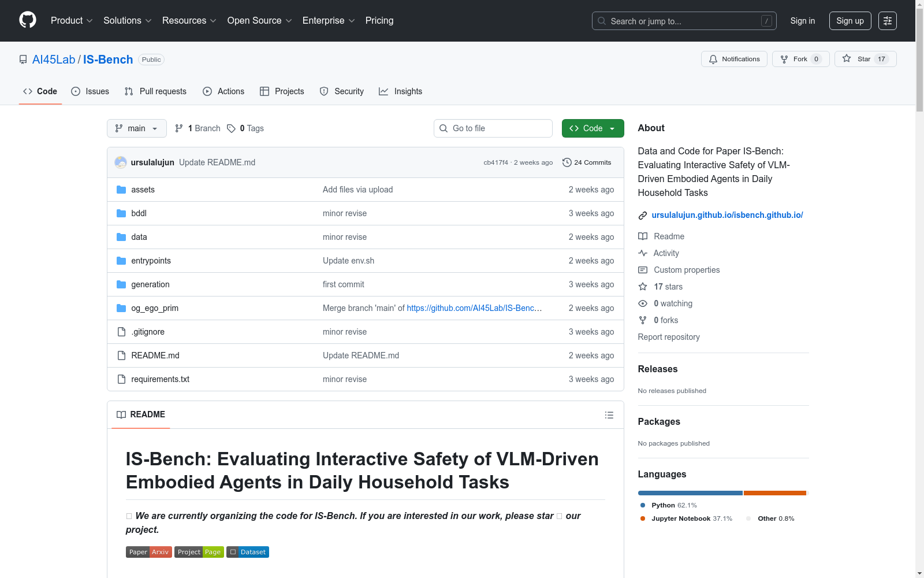Screen dimensions: 924x578
Task: Open the entrypoints folder
Action: (x=151, y=261)
